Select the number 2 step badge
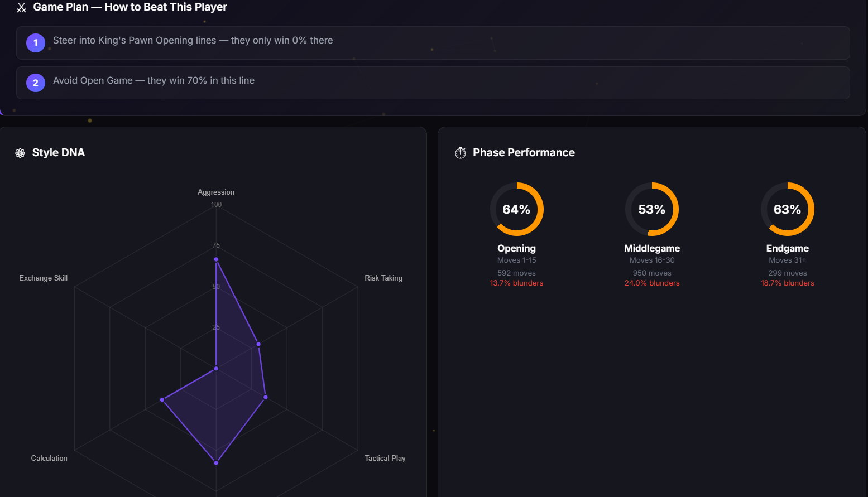 pyautogui.click(x=36, y=83)
